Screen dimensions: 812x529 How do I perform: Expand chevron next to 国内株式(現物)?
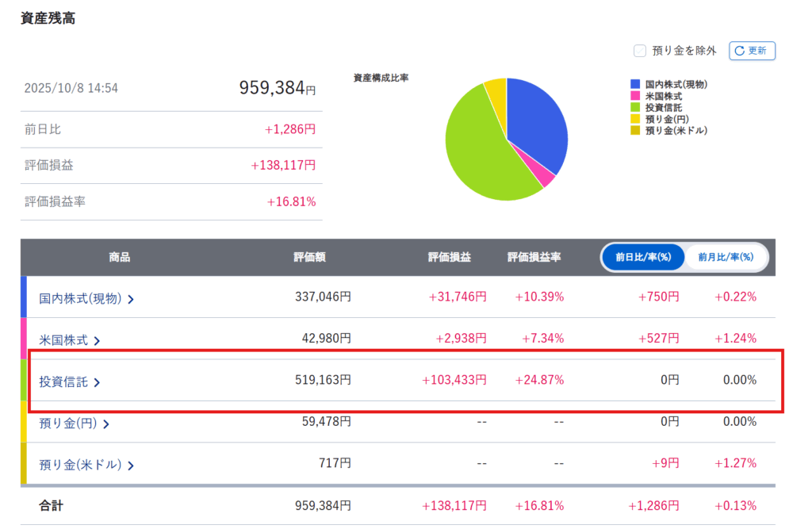[x=131, y=300]
